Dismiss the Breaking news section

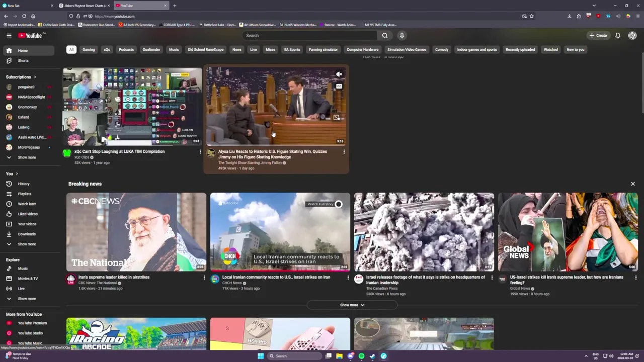pos(633,184)
